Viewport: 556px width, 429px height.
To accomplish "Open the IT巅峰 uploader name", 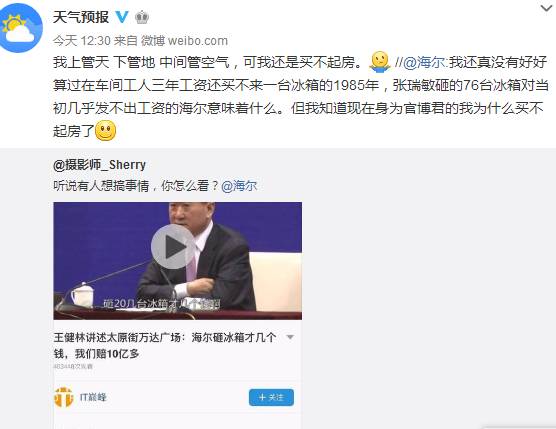I will click(93, 397).
